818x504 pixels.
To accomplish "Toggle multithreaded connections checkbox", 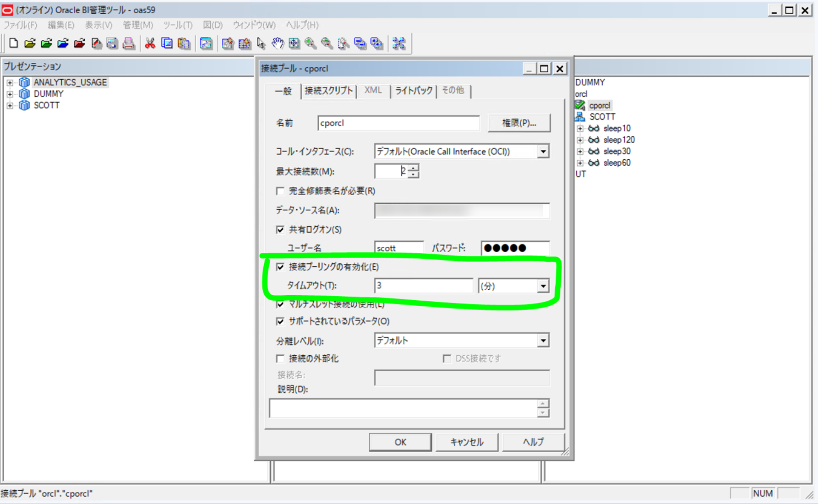I will coord(280,304).
